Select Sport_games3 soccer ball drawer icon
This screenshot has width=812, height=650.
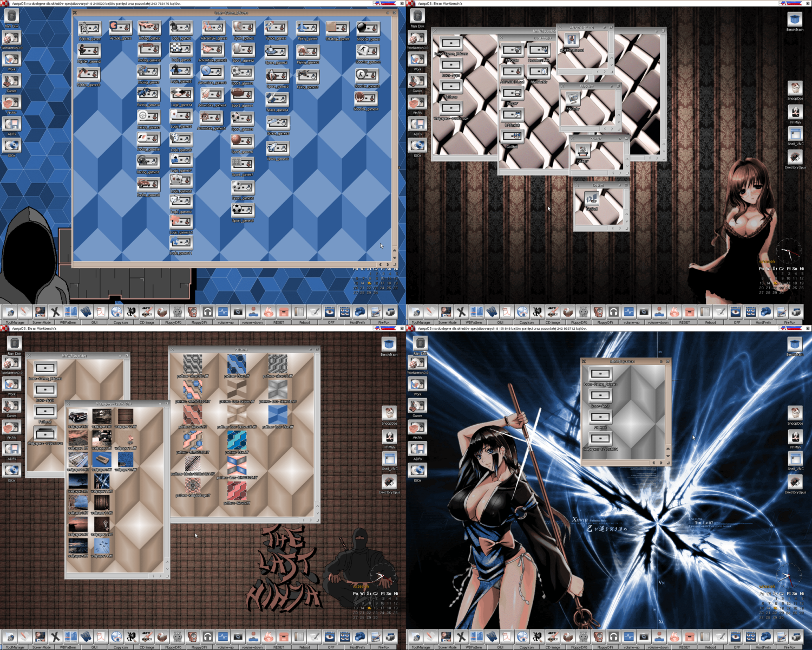pyautogui.click(x=242, y=73)
